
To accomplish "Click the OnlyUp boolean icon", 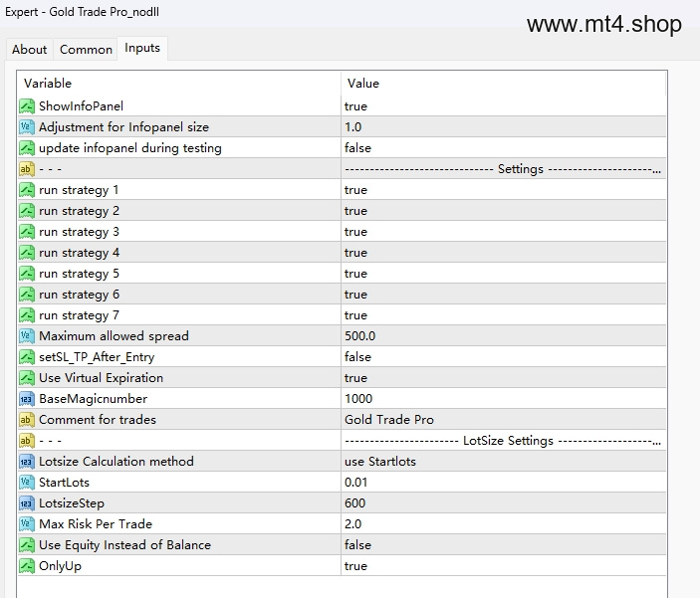I will (27, 566).
